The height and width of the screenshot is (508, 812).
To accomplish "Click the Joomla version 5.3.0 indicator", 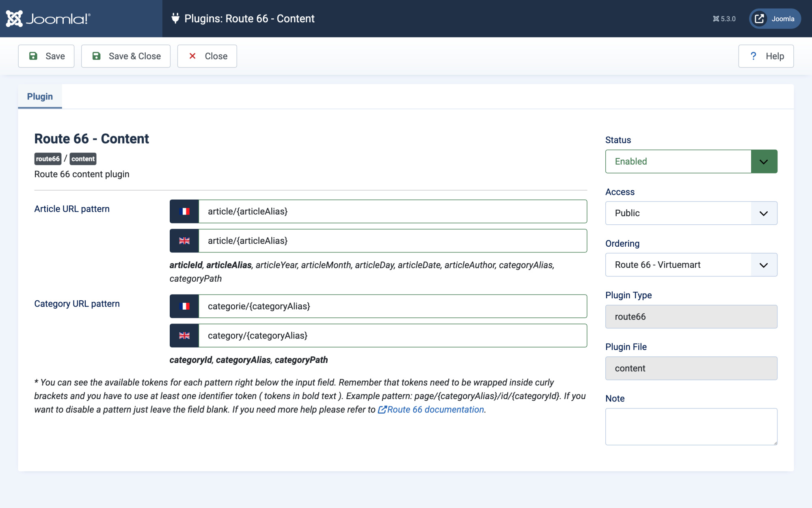I will pyautogui.click(x=724, y=19).
